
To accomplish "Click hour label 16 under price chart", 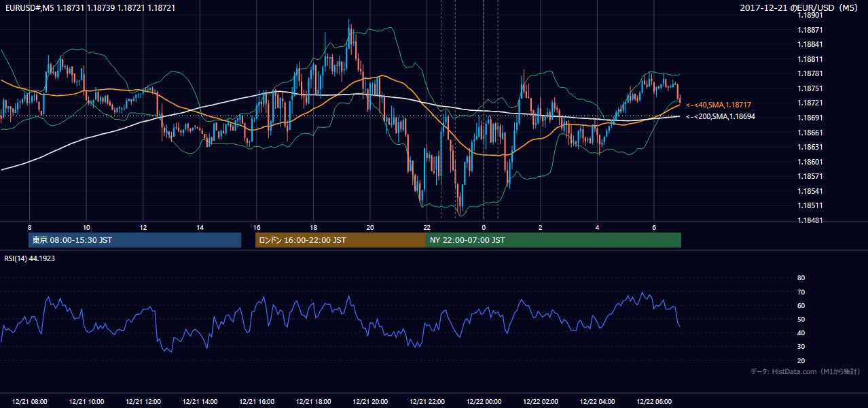I will 257,227.
